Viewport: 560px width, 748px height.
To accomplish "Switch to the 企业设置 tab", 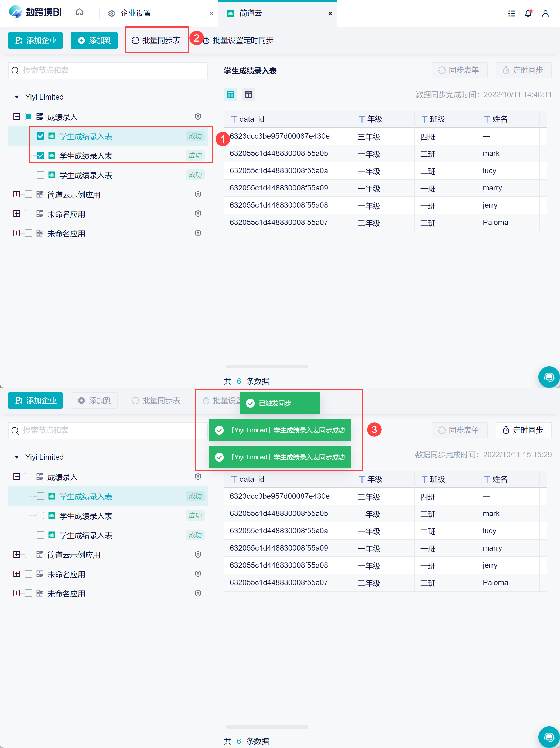I will click(136, 13).
